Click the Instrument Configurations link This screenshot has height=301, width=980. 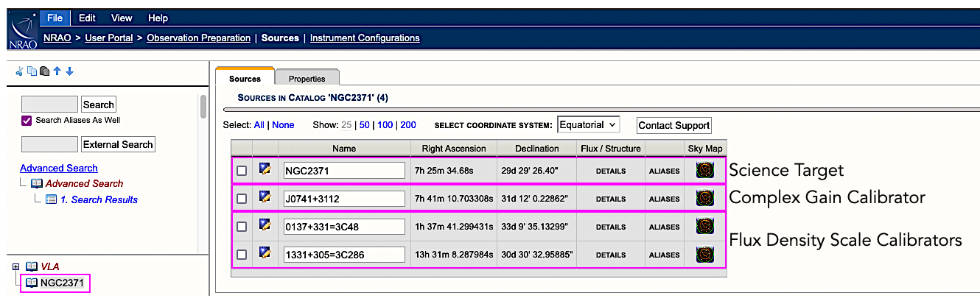365,38
